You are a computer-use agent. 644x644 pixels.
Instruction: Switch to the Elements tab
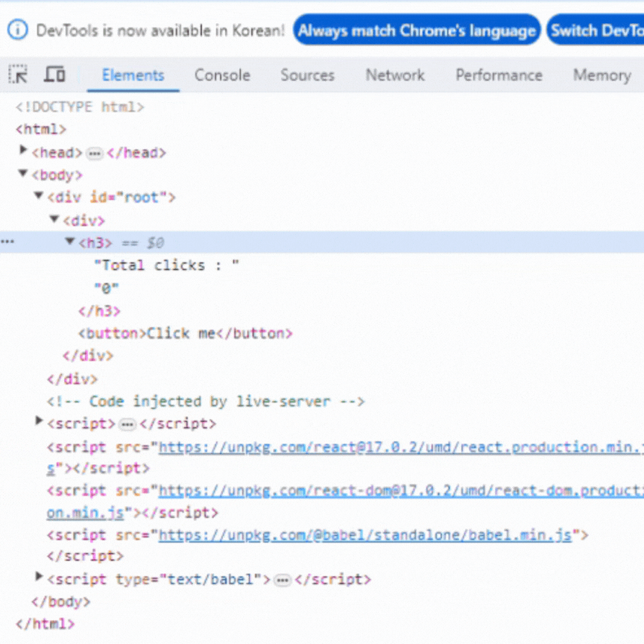point(133,75)
